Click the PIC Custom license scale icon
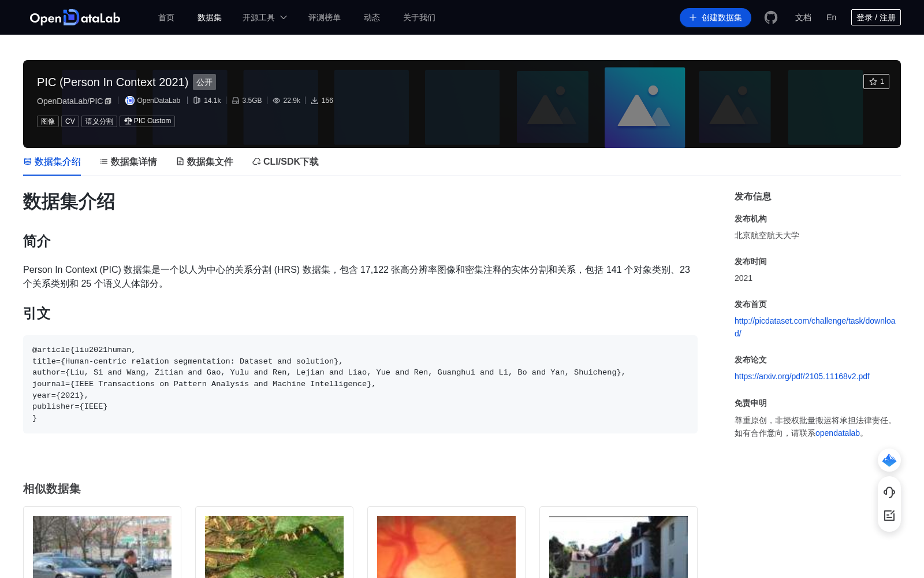The height and width of the screenshot is (578, 924). tap(128, 121)
